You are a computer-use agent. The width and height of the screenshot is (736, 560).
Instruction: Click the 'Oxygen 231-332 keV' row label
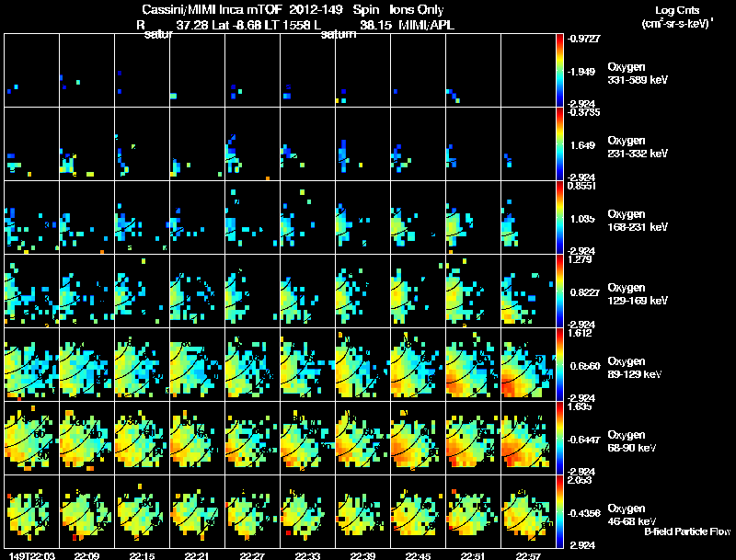tap(638, 147)
